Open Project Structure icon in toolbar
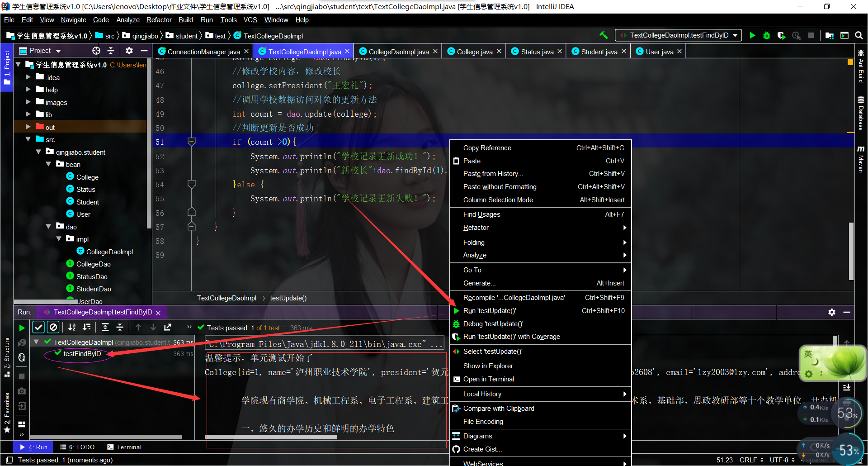 coord(829,35)
